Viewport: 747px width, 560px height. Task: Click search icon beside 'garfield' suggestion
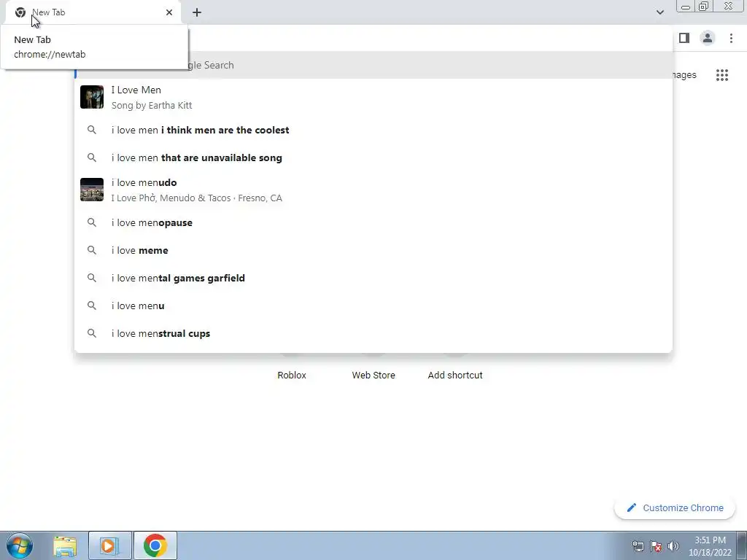pyautogui.click(x=92, y=278)
